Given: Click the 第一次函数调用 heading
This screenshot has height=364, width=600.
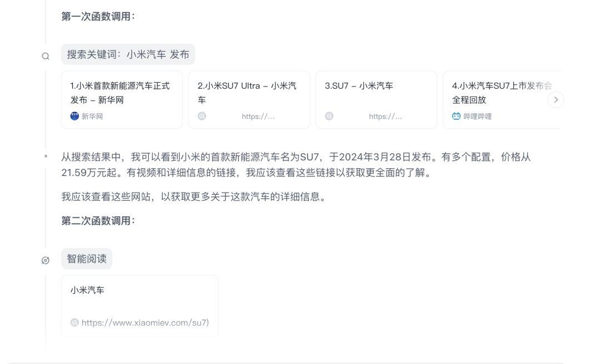Looking at the screenshot, I should (x=98, y=17).
